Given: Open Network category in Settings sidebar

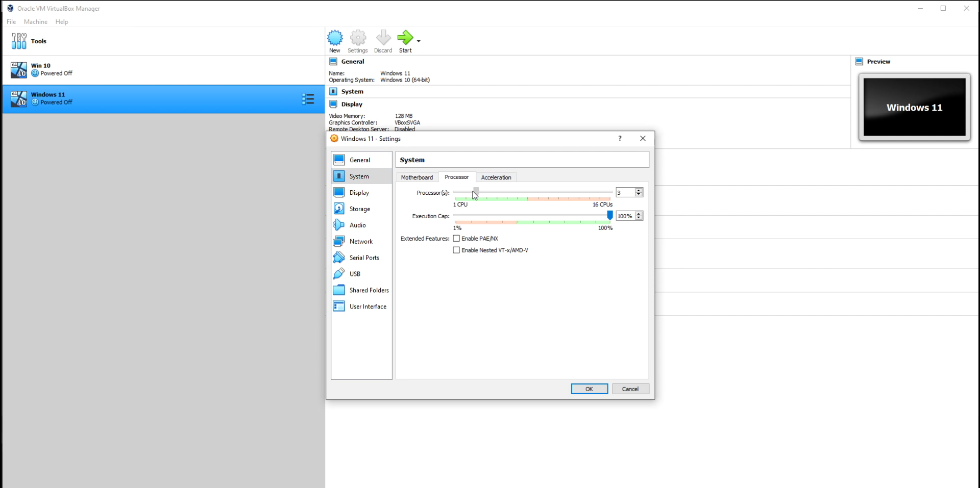Looking at the screenshot, I should (361, 242).
